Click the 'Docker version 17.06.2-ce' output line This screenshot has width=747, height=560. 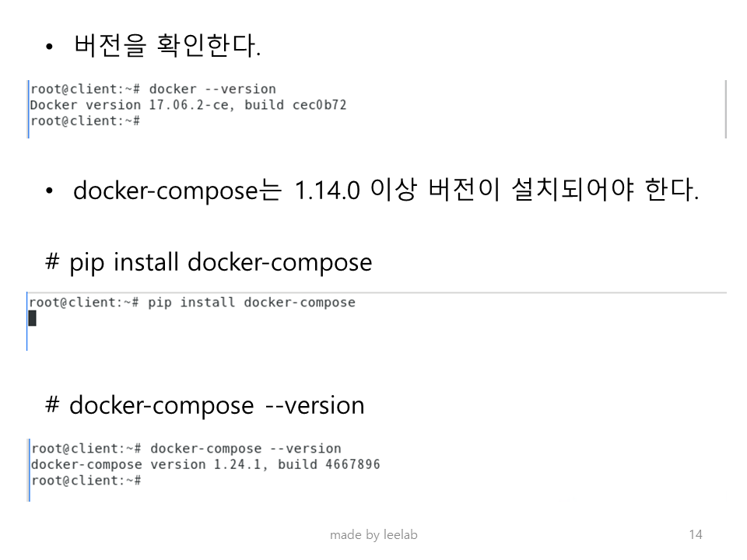(x=132, y=105)
